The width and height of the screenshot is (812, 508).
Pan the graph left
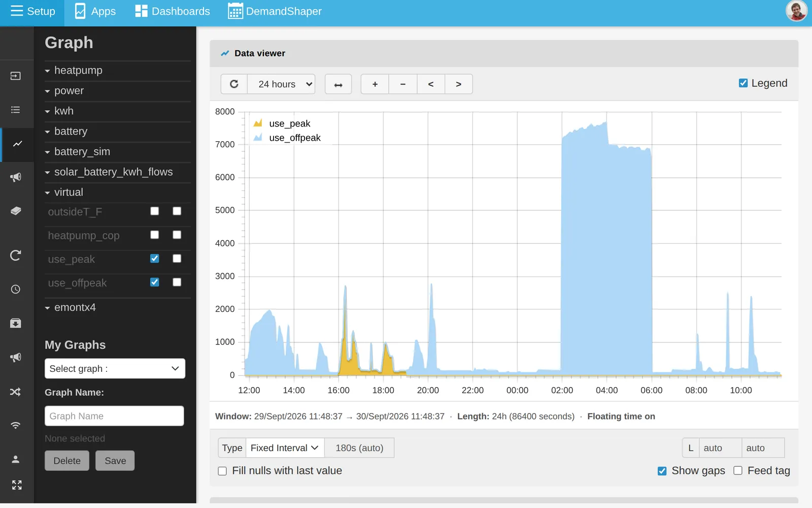[431, 84]
